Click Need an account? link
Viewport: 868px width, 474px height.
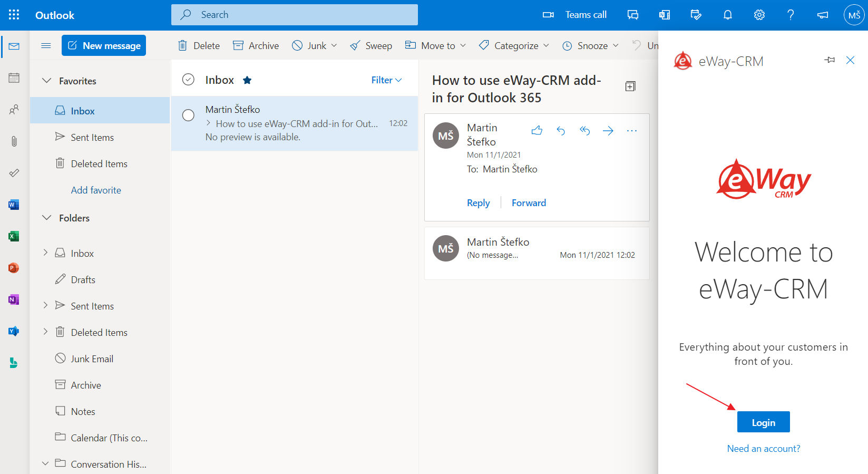(x=763, y=449)
